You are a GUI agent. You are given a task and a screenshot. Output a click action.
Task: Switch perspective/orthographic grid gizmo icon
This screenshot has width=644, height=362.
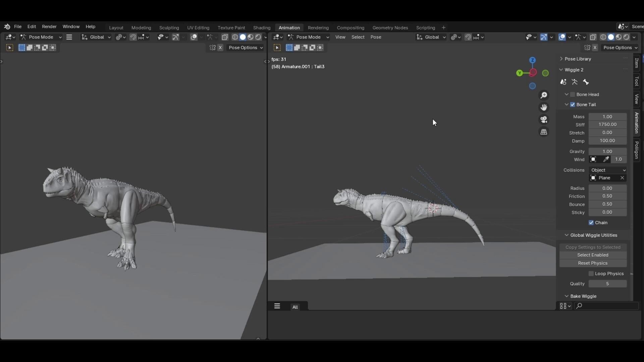click(x=544, y=132)
